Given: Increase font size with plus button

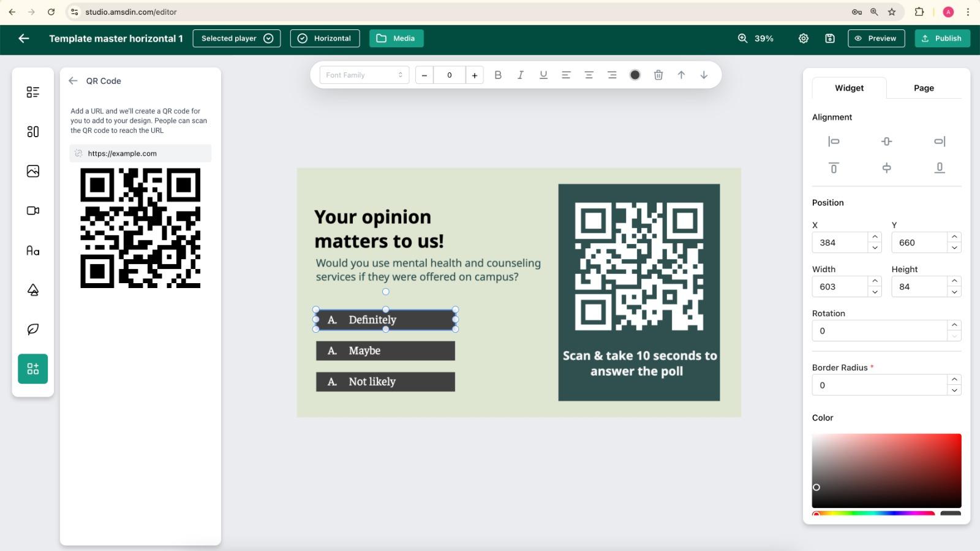Looking at the screenshot, I should [x=475, y=75].
